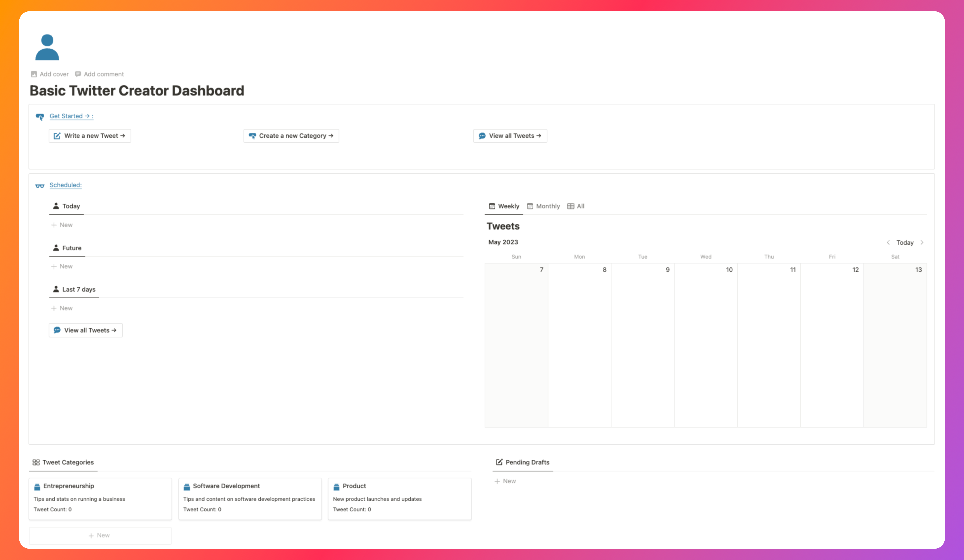Viewport: 964px width, 560px height.
Task: Click the Add comment speech bubble icon
Action: pyautogui.click(x=78, y=74)
